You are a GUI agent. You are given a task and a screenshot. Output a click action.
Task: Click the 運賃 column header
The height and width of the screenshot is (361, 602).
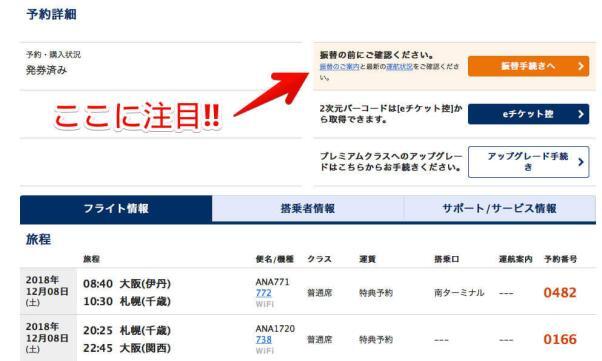(x=367, y=259)
